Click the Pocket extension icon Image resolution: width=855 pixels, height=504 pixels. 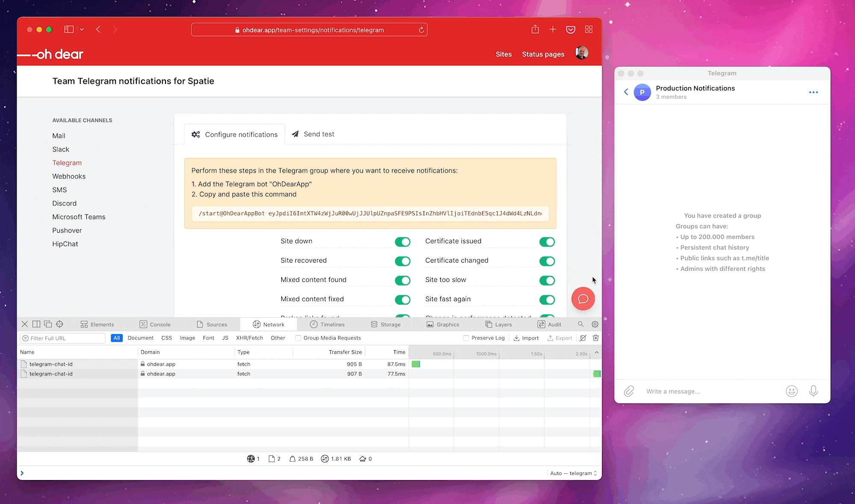click(x=571, y=29)
